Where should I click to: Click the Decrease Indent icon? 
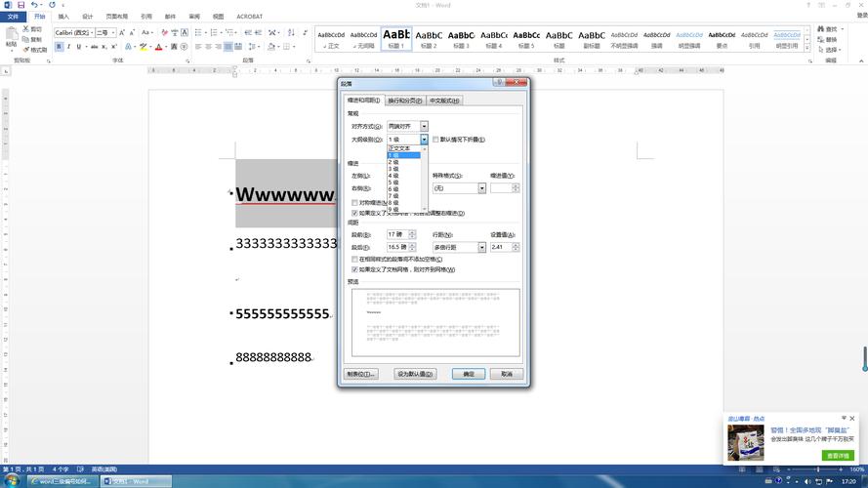(x=248, y=32)
